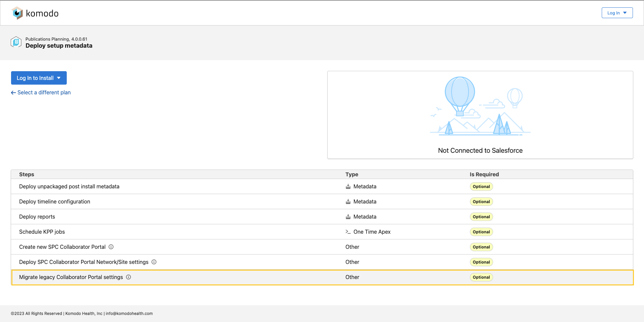The width and height of the screenshot is (644, 322).
Task: Click Optional badge for Deploy reports
Action: coord(481,217)
